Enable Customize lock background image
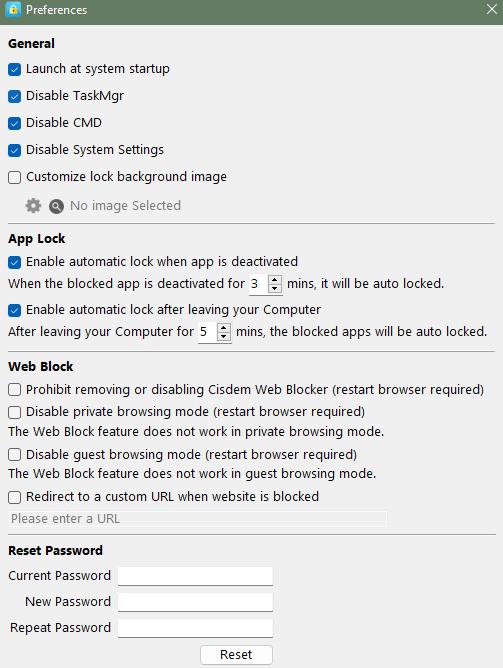The image size is (503, 668). click(14, 177)
